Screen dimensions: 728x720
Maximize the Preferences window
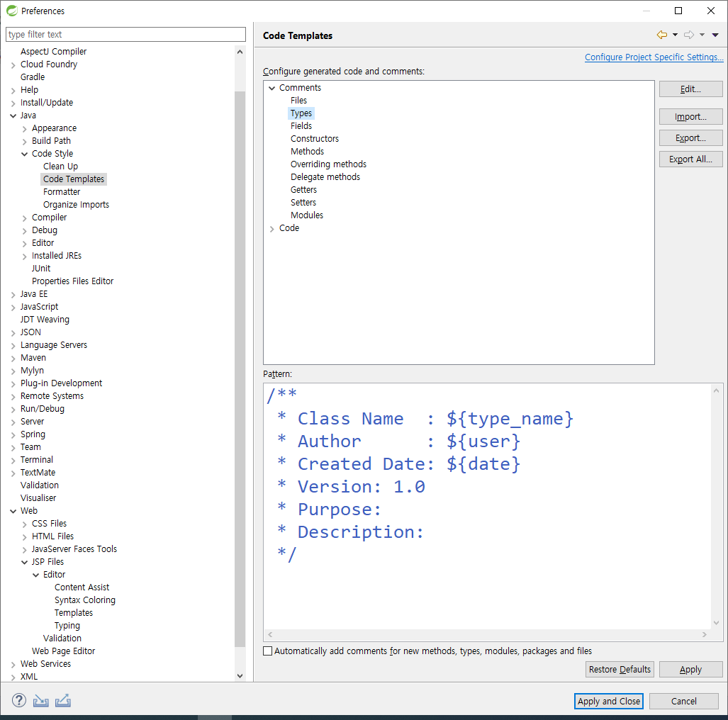678,11
